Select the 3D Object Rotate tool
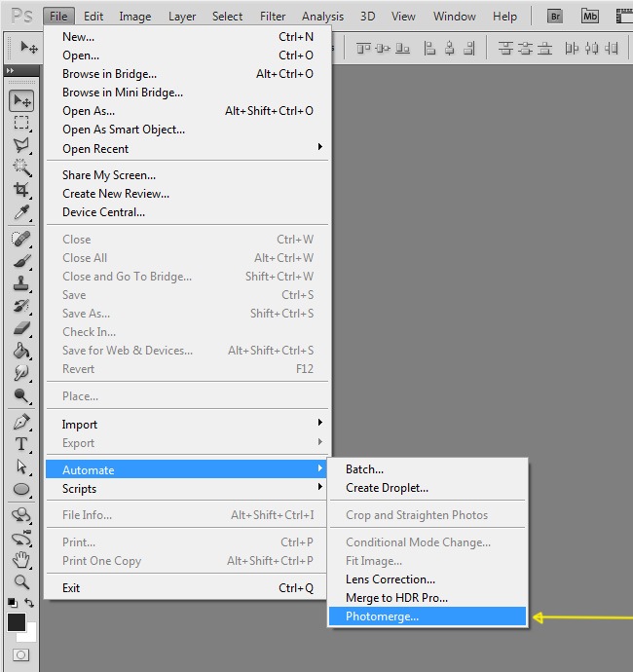Screen dimensions: 633x672 coord(21,515)
